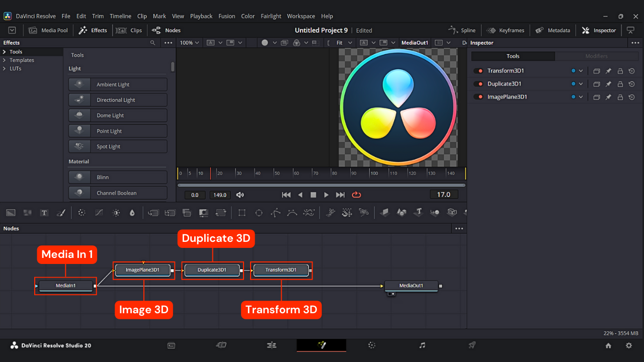The height and width of the screenshot is (362, 644).
Task: Toggle the playback loop button
Action: 356,195
